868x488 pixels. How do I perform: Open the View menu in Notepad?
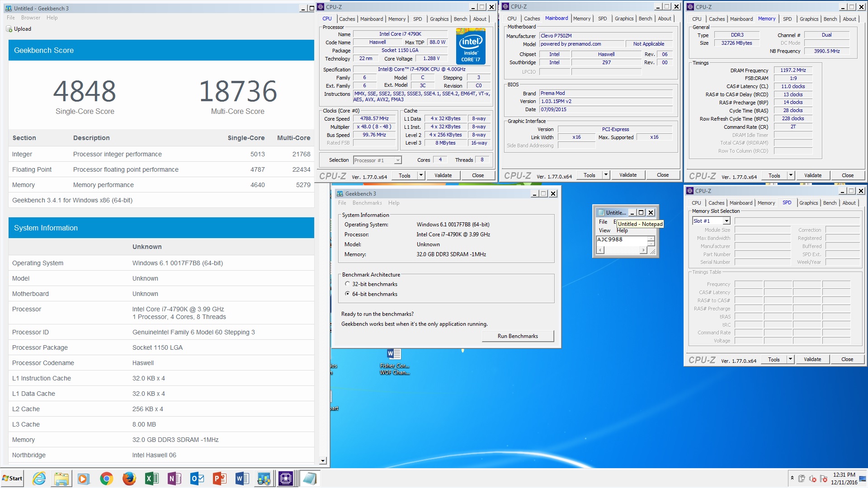[x=604, y=230]
